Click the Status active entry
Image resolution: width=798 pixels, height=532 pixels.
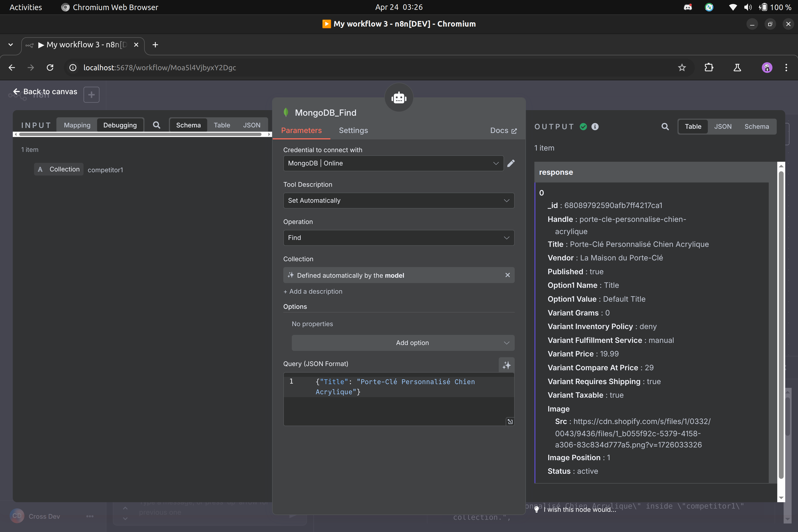(573, 471)
